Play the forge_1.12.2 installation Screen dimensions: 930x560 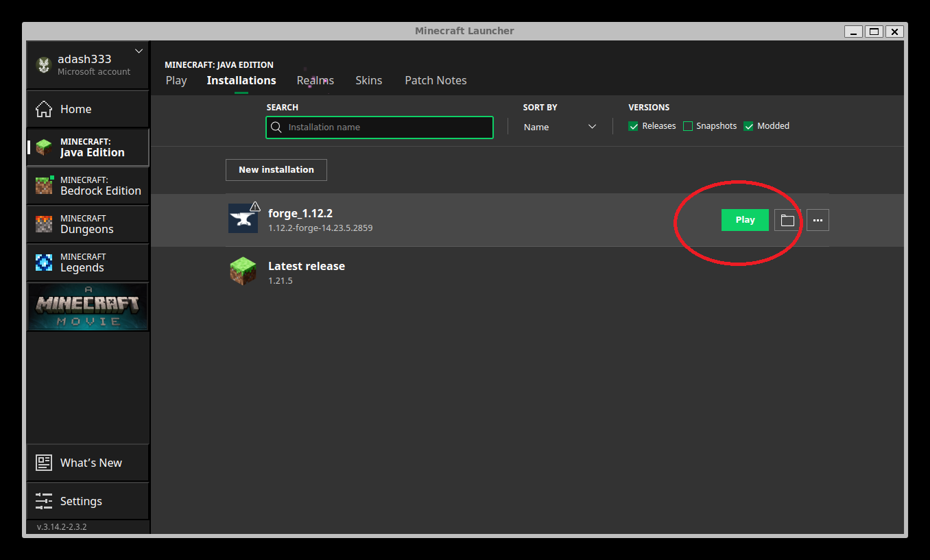tap(745, 220)
